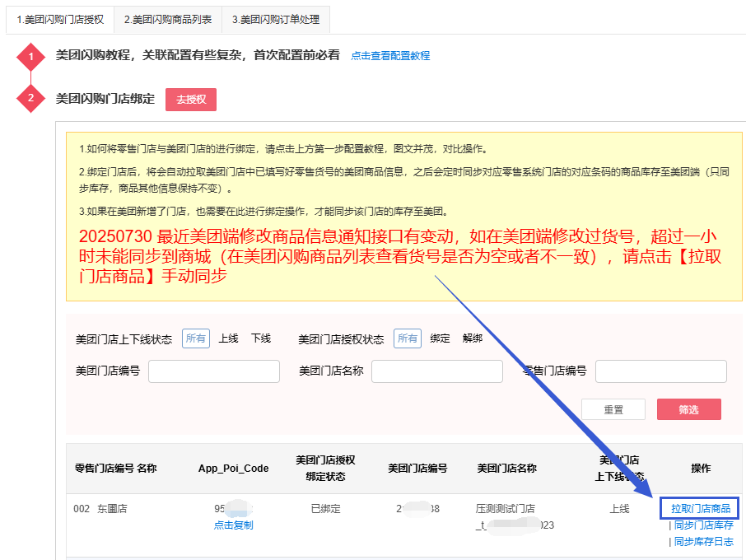Select the 已绑定 status cell

325,509
